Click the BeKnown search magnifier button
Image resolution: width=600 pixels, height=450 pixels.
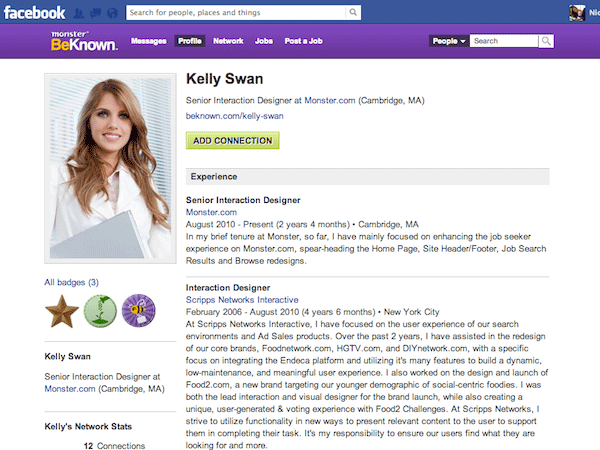pos(546,41)
